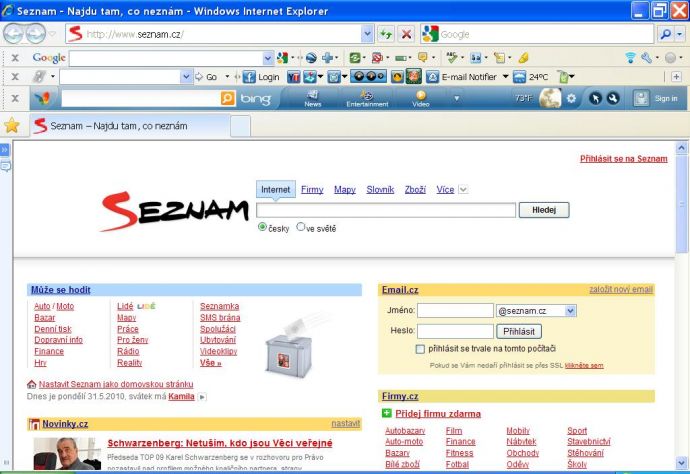Image resolution: width=690 pixels, height=474 pixels.
Task: Close the Google toolbar with its X
Action: 15,58
